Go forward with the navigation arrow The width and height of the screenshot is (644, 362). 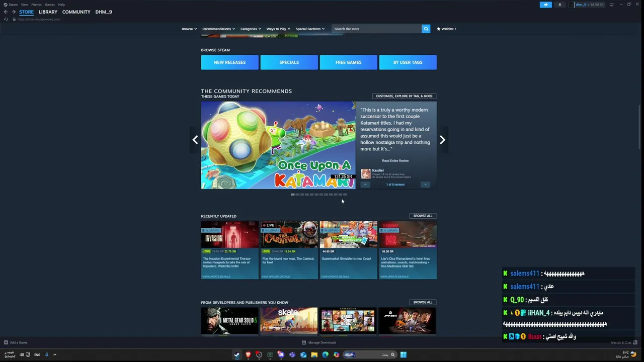(14, 12)
